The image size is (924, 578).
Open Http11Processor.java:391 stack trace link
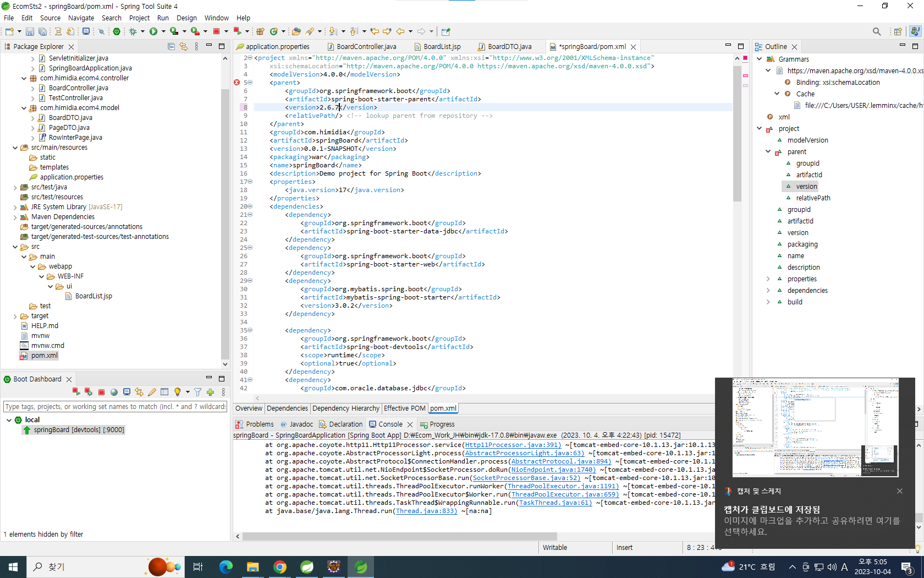pyautogui.click(x=513, y=445)
